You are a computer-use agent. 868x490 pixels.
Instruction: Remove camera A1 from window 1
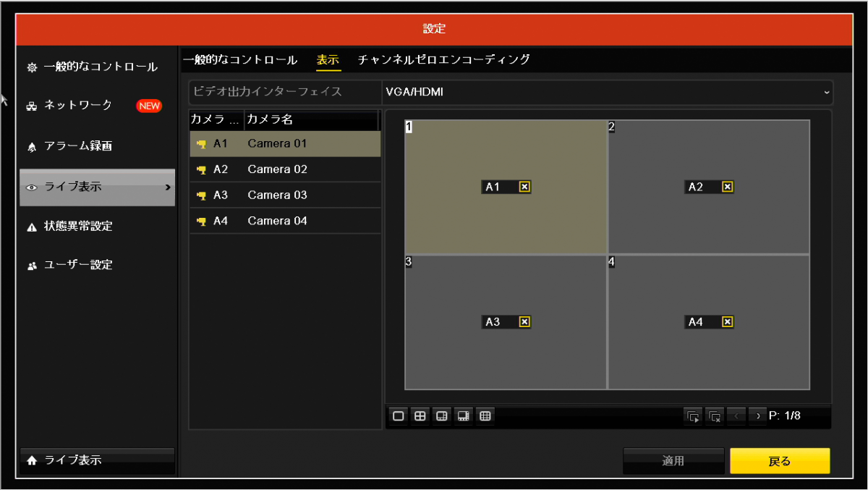525,187
